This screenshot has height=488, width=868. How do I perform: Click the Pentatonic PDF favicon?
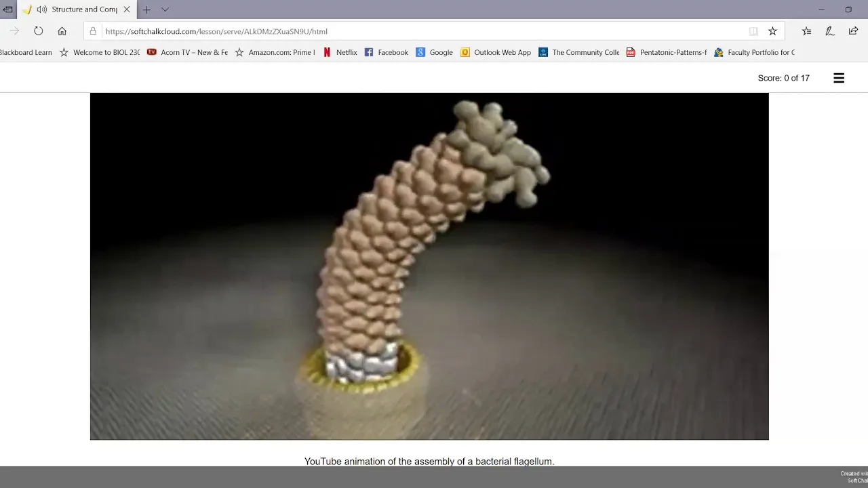pos(631,52)
